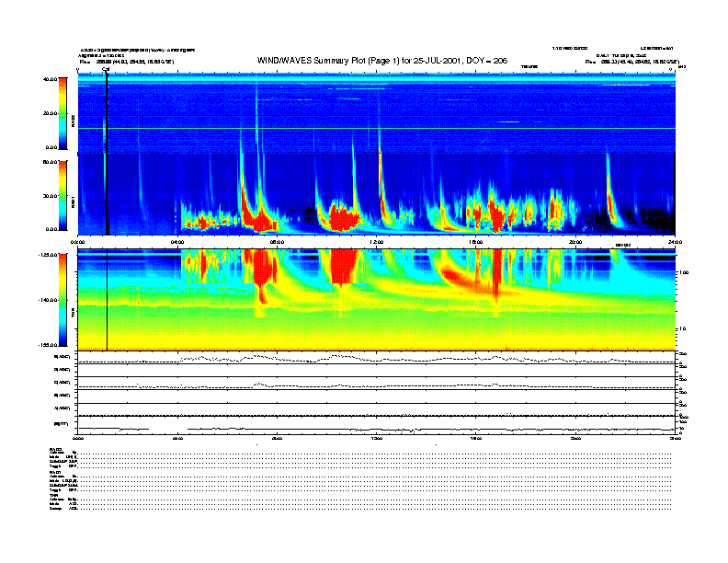728x563 pixels.
Task: Click 20:00 tick label under RAD1 spectrogram
Action: pyautogui.click(x=575, y=242)
